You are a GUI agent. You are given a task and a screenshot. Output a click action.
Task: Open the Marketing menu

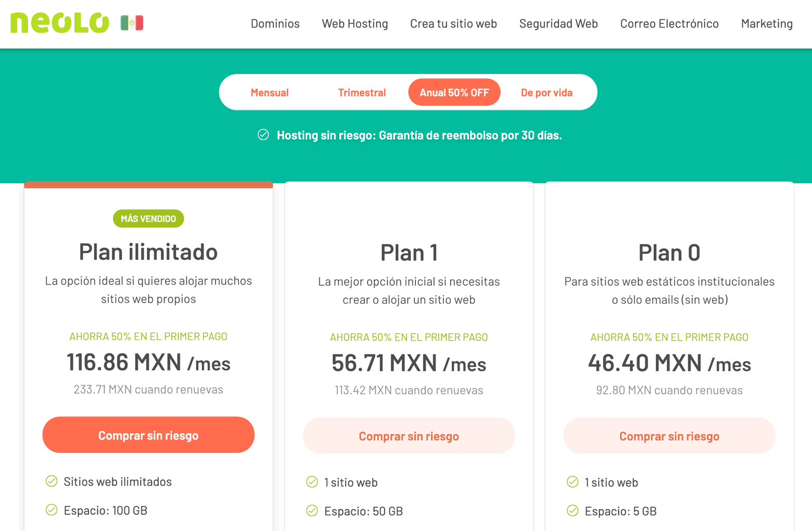point(767,23)
